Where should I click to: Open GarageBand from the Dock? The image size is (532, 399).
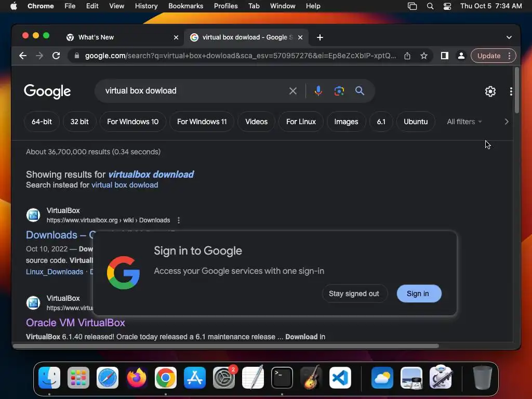pyautogui.click(x=311, y=378)
